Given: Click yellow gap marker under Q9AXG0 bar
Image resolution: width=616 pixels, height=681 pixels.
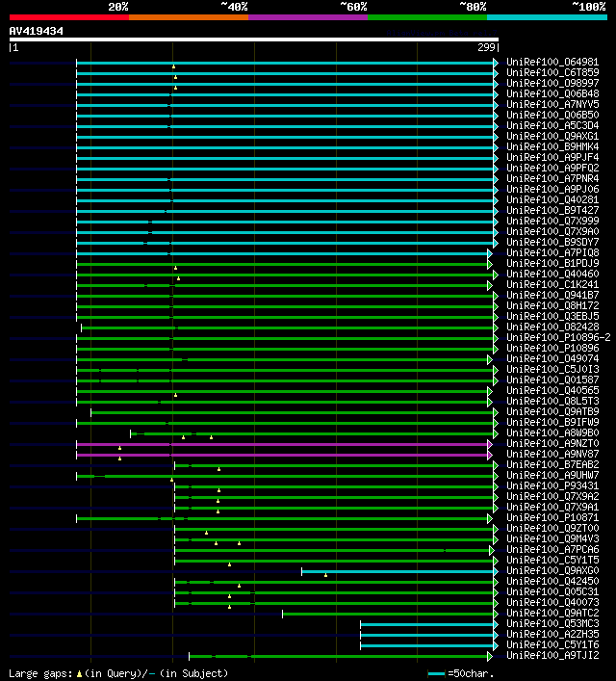Looking at the screenshot, I should [325, 575].
